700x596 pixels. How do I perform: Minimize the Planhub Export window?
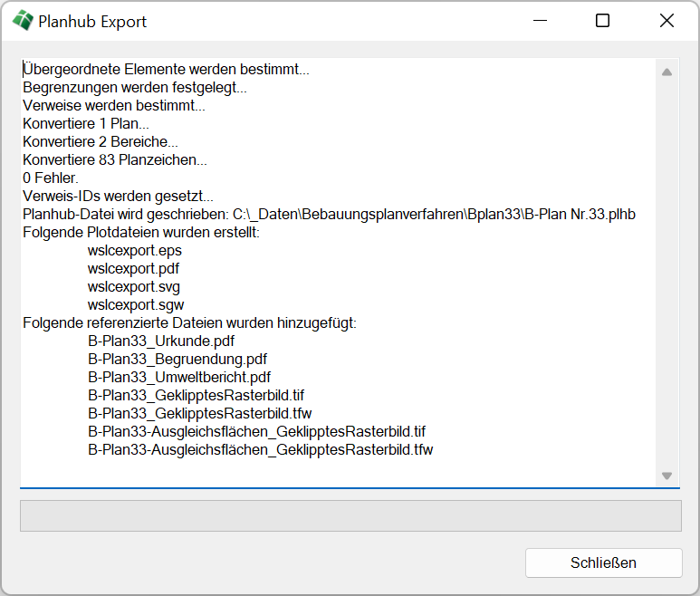pyautogui.click(x=541, y=21)
